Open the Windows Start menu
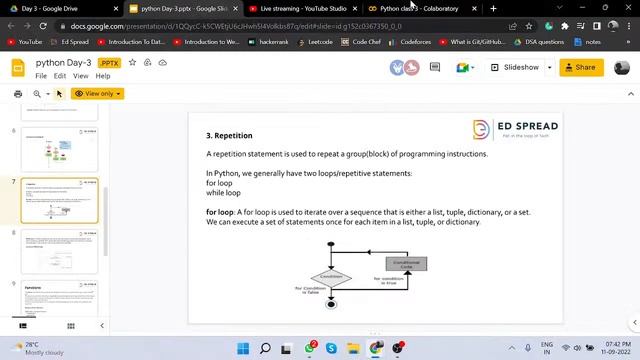The width and height of the screenshot is (640, 360). point(243,349)
